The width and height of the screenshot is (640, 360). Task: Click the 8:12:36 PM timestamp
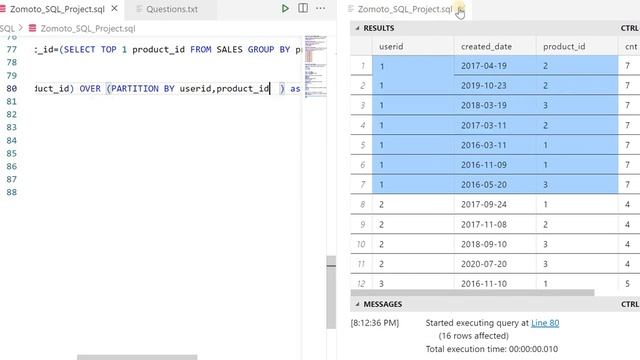(x=375, y=323)
